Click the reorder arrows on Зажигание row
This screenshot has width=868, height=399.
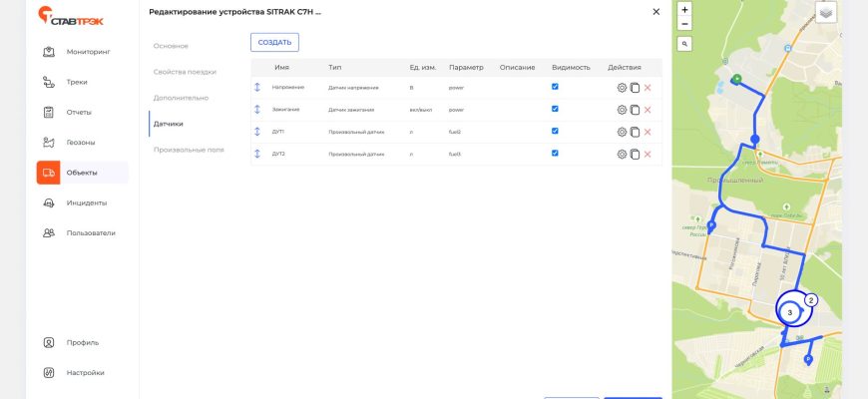click(x=258, y=110)
